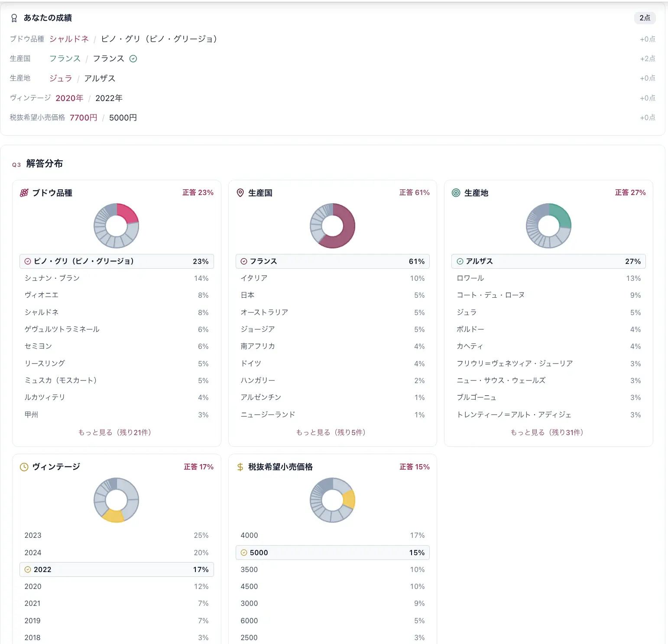Expand もっと見る (残り31件) under regions
Viewport: 668px width, 644px height.
coord(547,432)
